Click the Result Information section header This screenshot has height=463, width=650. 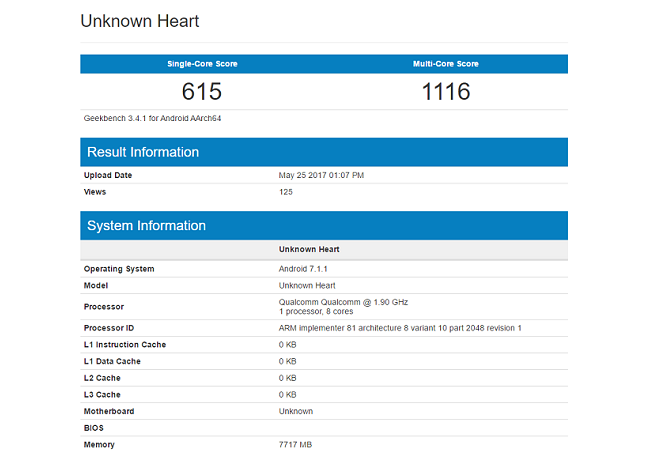pos(143,152)
